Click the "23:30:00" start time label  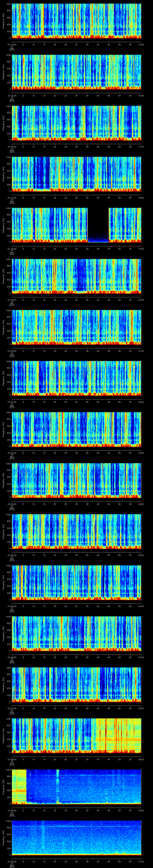pos(12,861)
